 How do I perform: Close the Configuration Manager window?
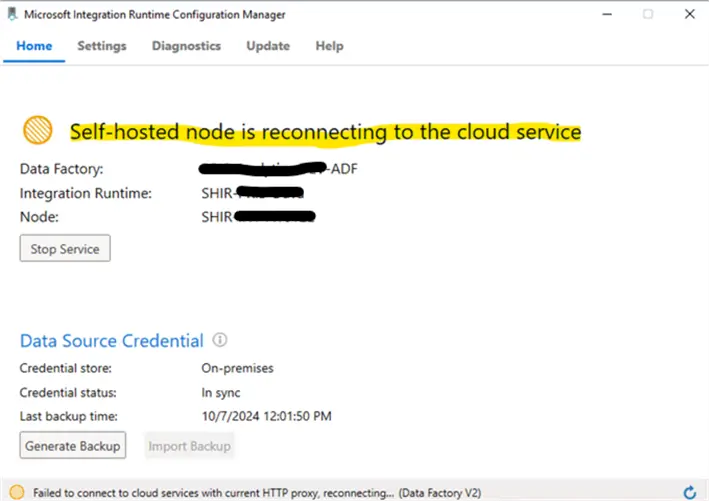[x=690, y=14]
